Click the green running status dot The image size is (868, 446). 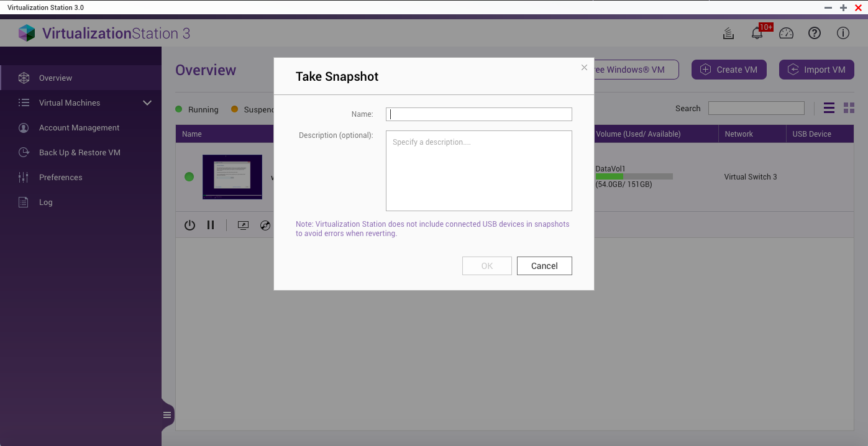coord(189,177)
